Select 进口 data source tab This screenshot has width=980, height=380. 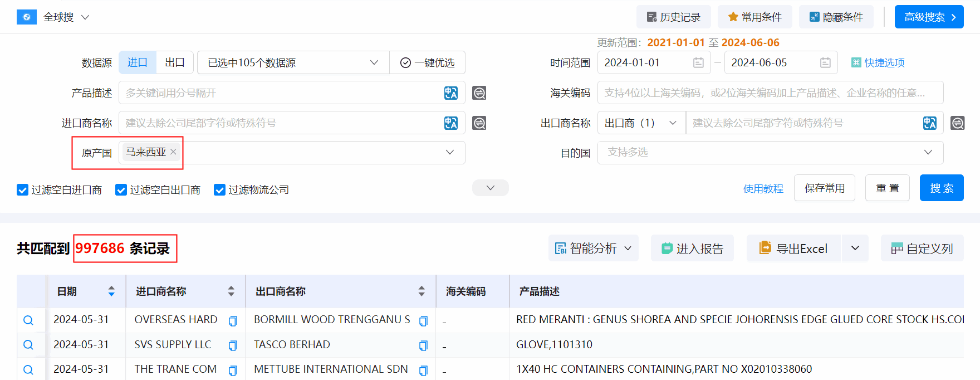tap(138, 63)
